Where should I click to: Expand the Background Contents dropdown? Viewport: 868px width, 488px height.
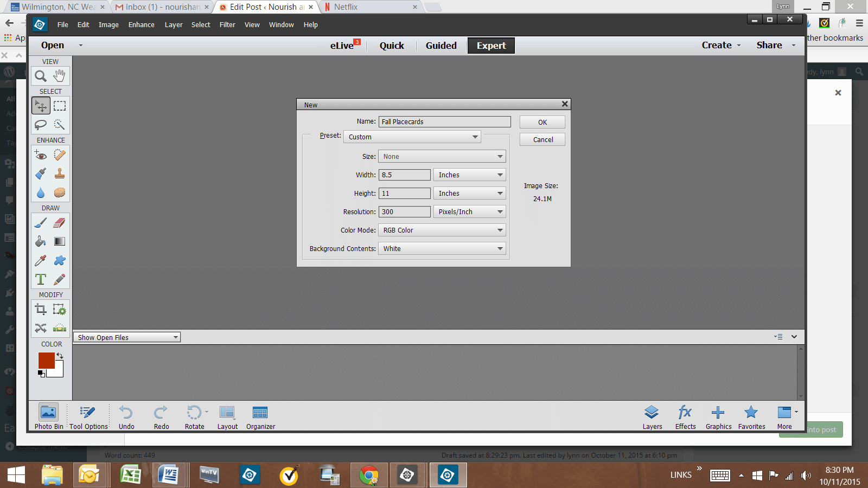[442, 249]
